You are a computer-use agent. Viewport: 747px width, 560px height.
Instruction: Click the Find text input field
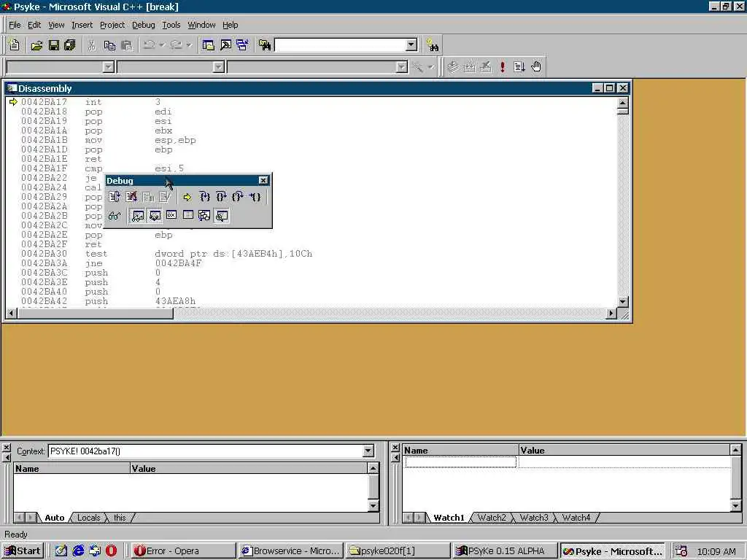(341, 45)
